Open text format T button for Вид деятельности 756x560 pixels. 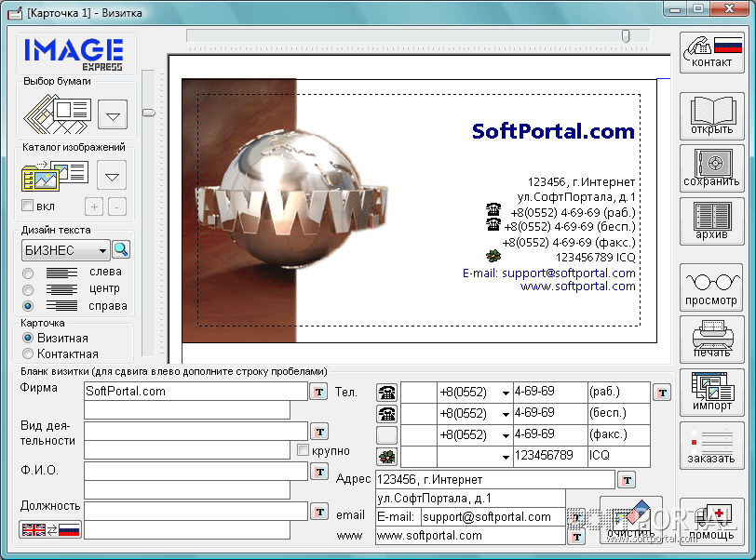(319, 432)
